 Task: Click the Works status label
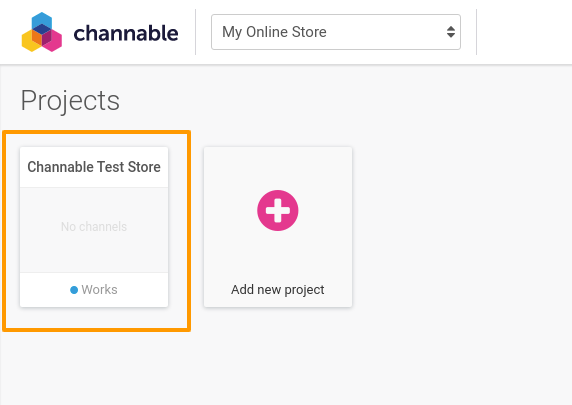click(100, 290)
